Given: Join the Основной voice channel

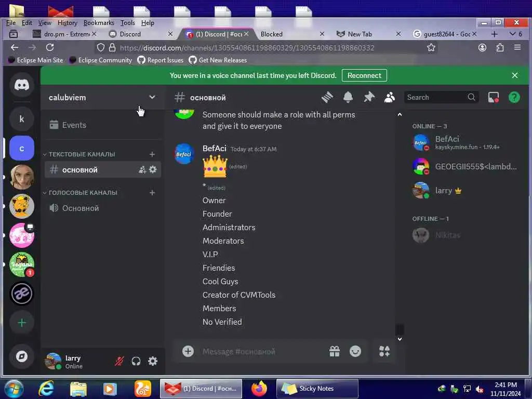Looking at the screenshot, I should click(x=102, y=208).
